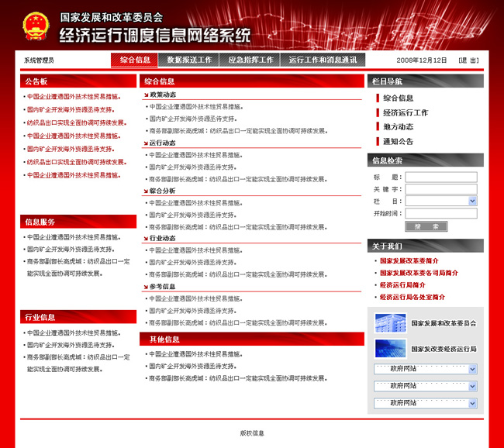
Task: Click the 行业动态 section heading
Action: click(163, 239)
